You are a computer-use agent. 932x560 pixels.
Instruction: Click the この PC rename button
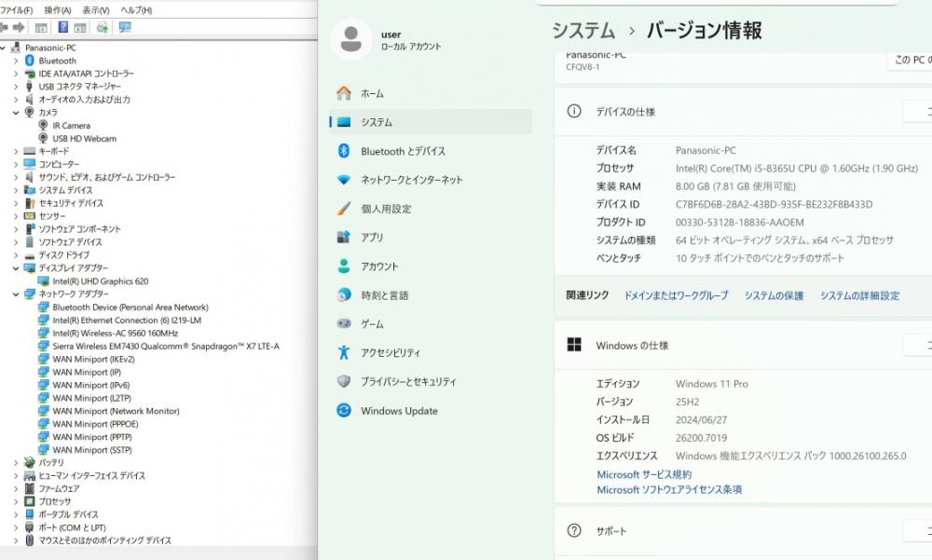tap(910, 60)
